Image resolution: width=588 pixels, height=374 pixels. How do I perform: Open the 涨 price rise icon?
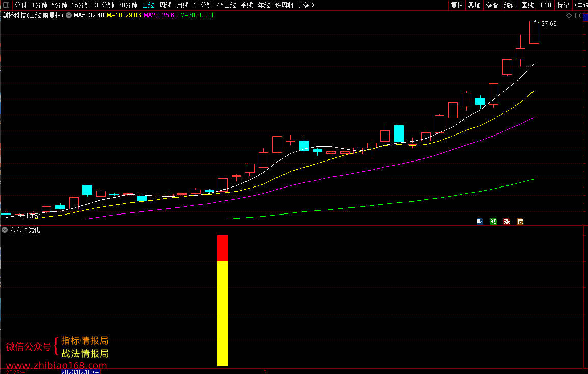507,222
